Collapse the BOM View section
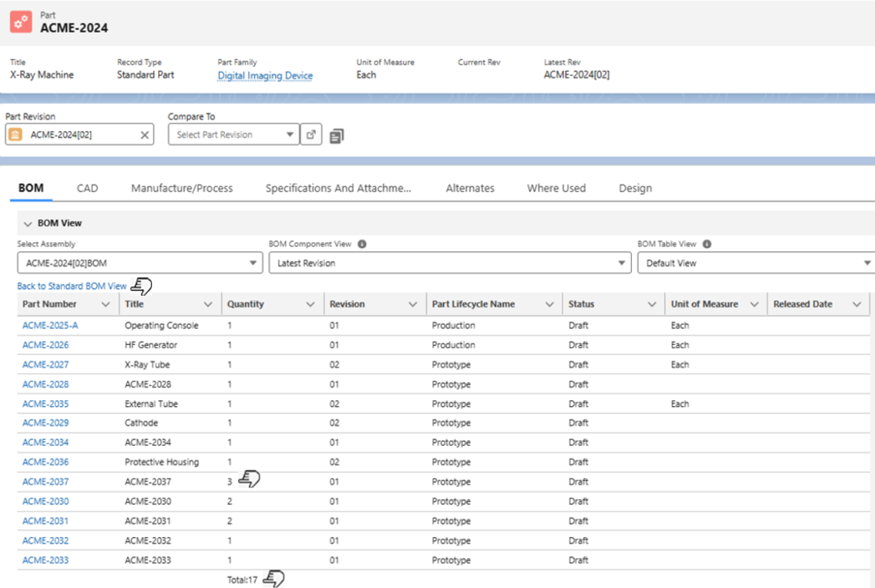This screenshot has height=588, width=875. click(28, 224)
